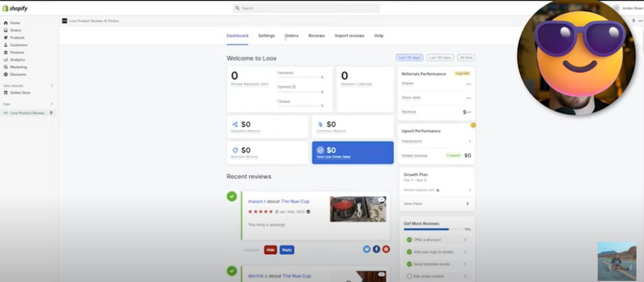The image size is (644, 282).
Task: Click the Shopify search field
Action: click(x=306, y=8)
